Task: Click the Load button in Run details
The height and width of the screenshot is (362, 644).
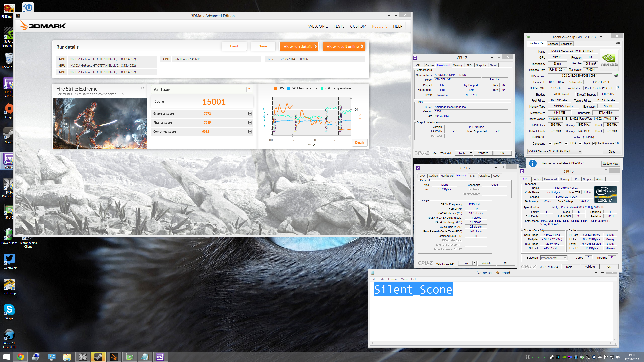Action: point(234,46)
